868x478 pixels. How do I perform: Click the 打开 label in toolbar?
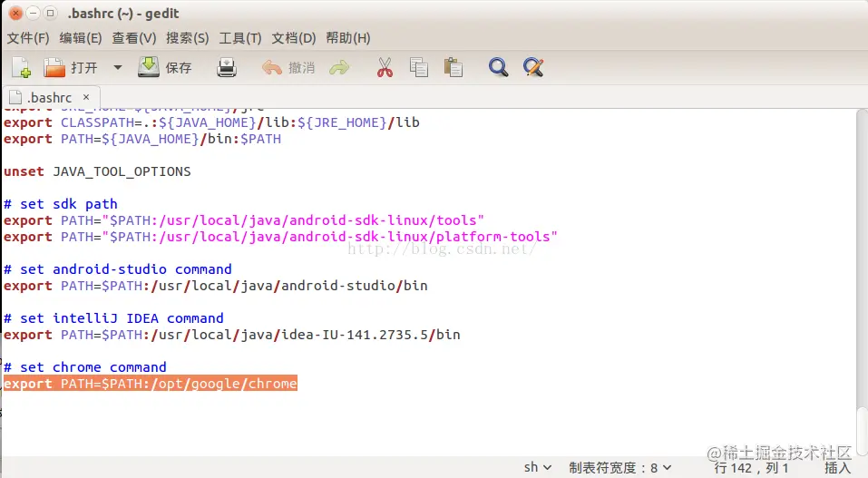84,68
